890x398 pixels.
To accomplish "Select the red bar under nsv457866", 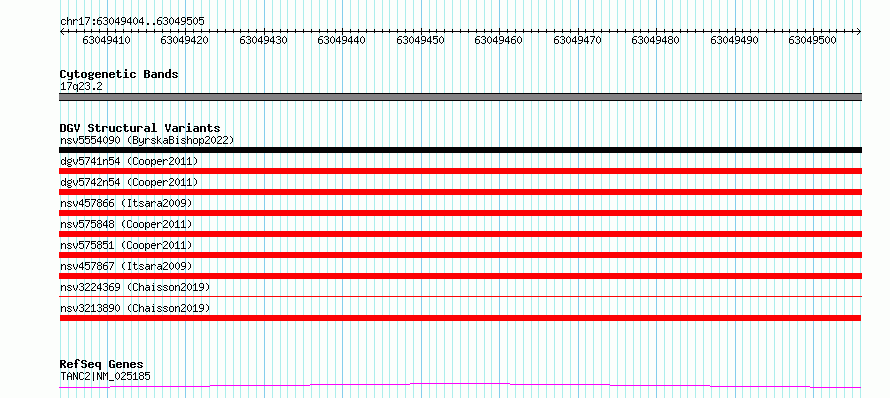I will tap(460, 213).
